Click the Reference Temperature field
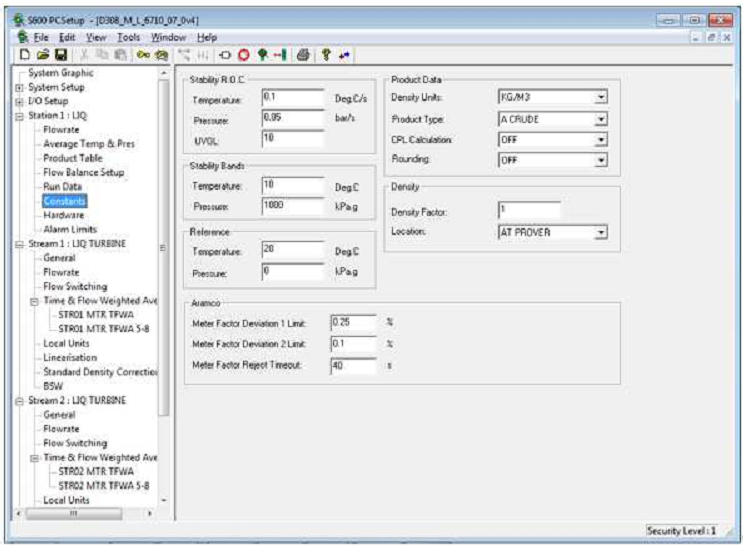The width and height of the screenshot is (743, 552). (x=293, y=250)
